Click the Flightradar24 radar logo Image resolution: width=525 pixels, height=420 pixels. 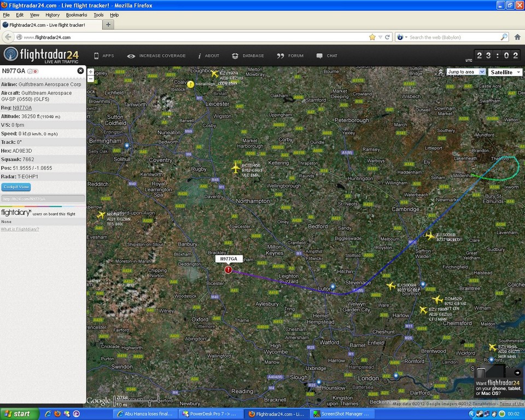(10, 55)
